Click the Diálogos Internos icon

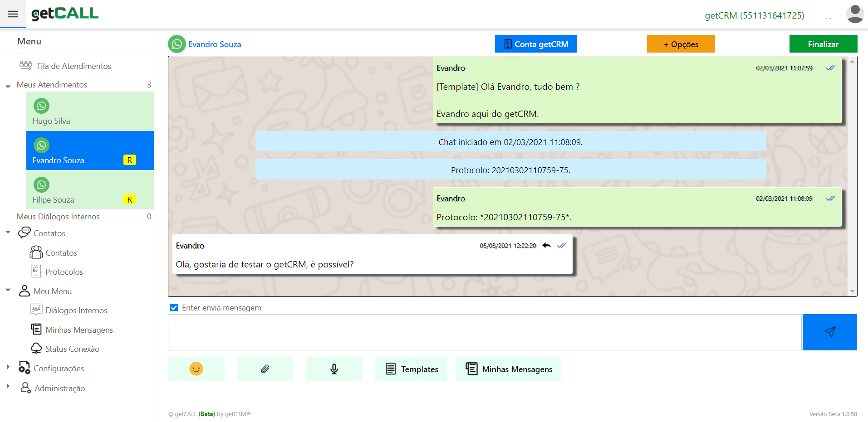click(36, 310)
